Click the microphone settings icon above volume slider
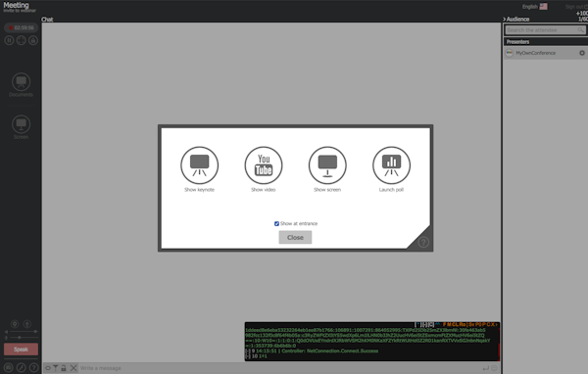This screenshot has height=374, width=588. pos(27,324)
